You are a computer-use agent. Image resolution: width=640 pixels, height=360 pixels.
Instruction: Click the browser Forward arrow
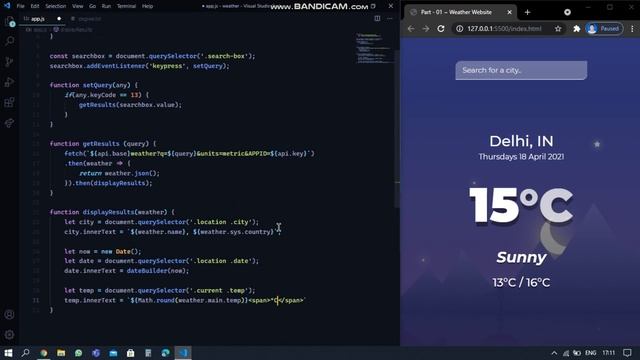point(426,29)
